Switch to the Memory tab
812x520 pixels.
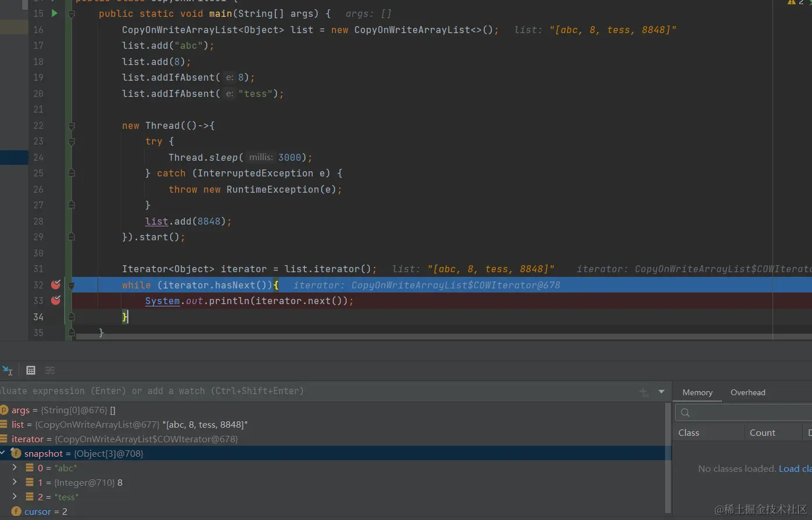pos(697,392)
